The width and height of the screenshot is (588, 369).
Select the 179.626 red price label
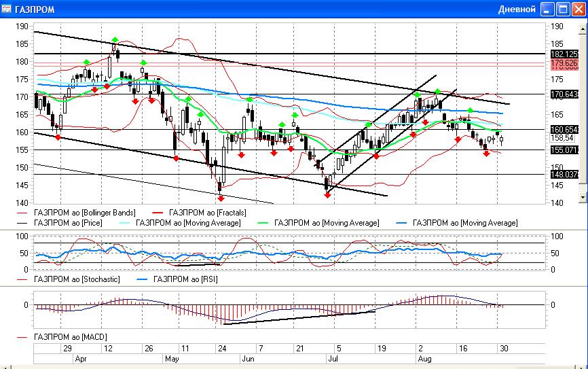click(x=564, y=64)
